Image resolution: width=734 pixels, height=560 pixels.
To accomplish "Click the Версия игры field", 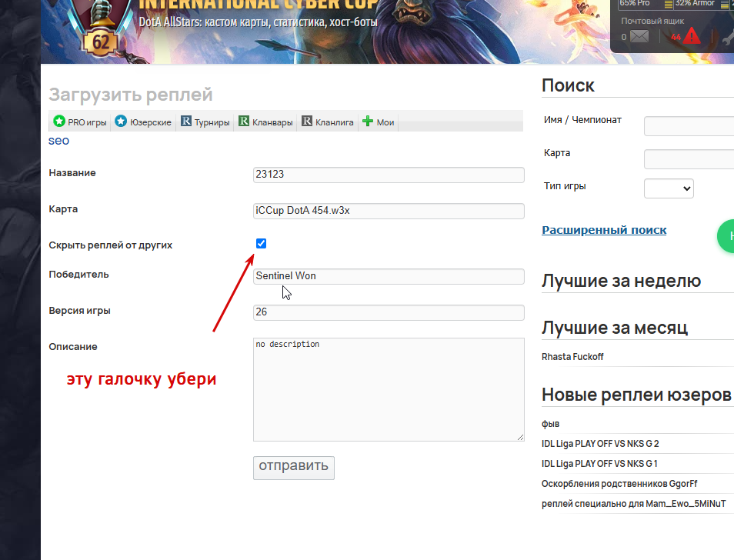I will (x=389, y=312).
